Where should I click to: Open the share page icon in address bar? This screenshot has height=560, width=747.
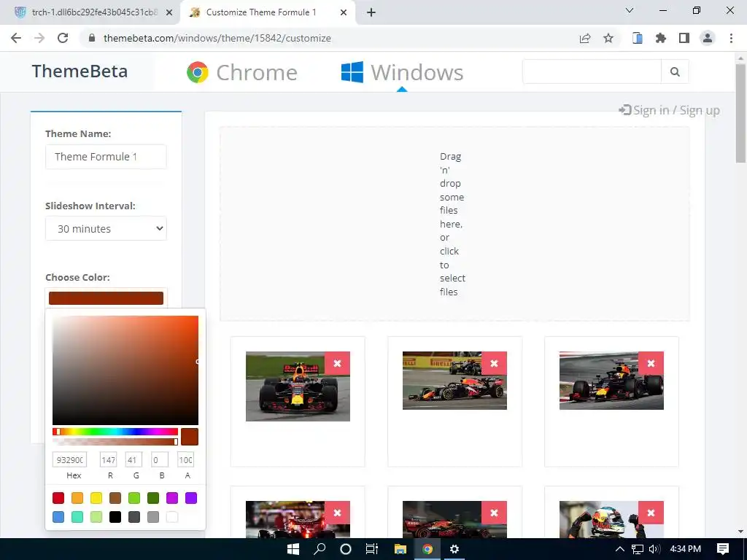click(x=585, y=38)
